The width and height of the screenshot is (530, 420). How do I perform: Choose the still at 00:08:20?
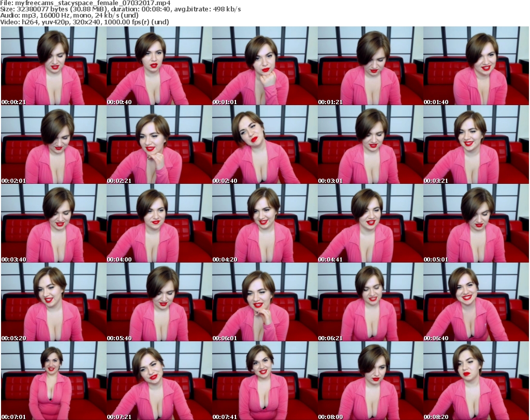pos(476,381)
